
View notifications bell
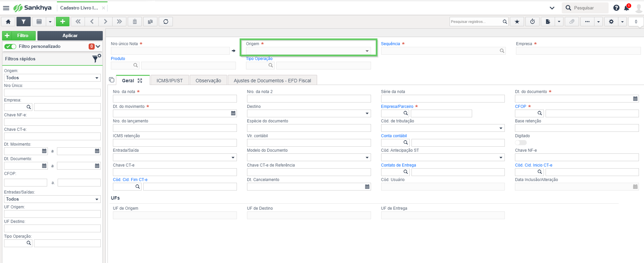627,8
